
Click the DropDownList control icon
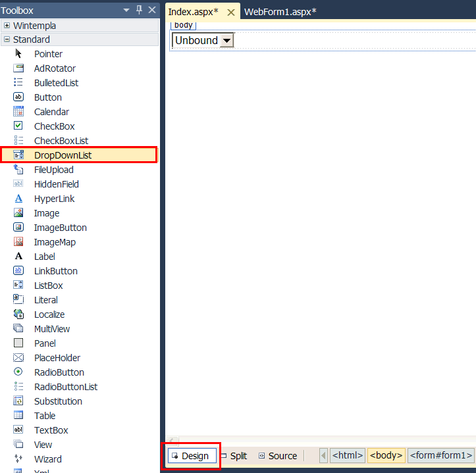coord(18,155)
